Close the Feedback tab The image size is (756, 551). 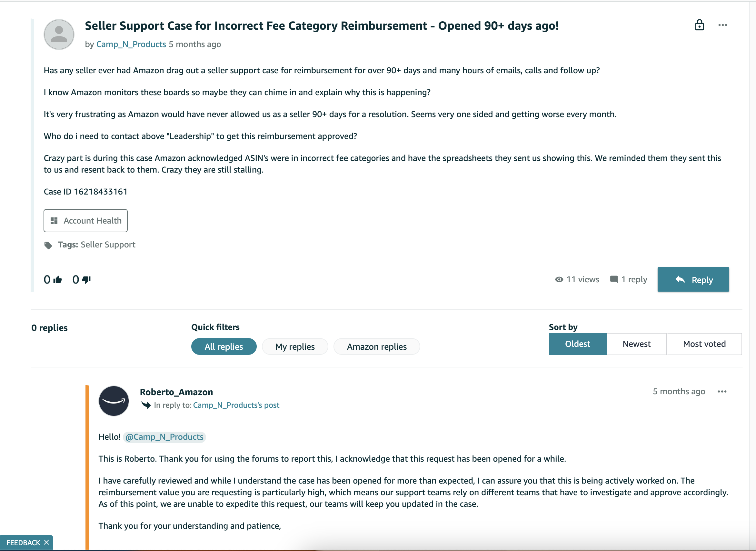47,542
